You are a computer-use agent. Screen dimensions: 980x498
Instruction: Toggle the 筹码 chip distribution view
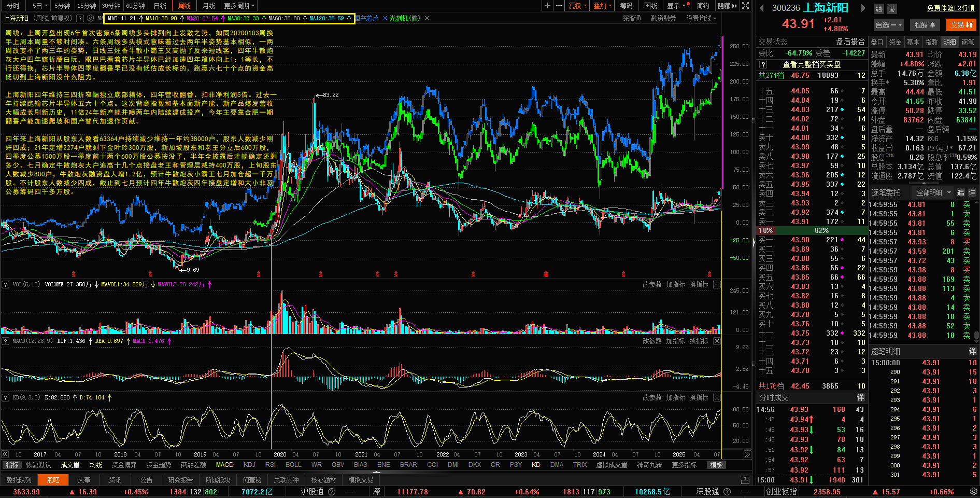[626, 6]
